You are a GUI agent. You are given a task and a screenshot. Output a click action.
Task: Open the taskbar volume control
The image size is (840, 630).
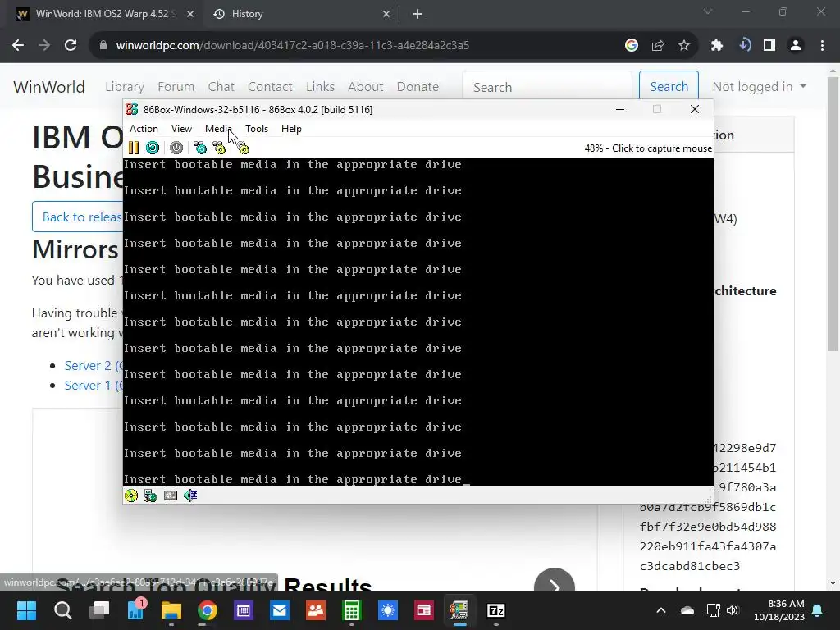pos(733,610)
